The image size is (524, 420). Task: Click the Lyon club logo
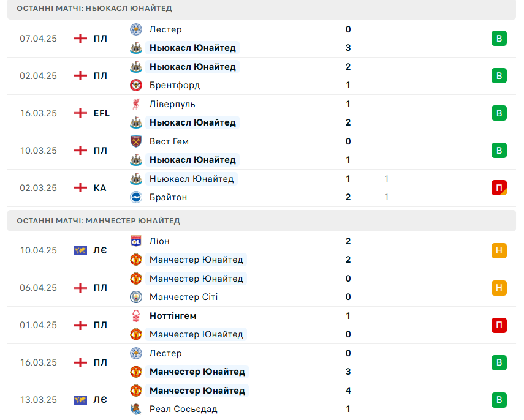136,241
